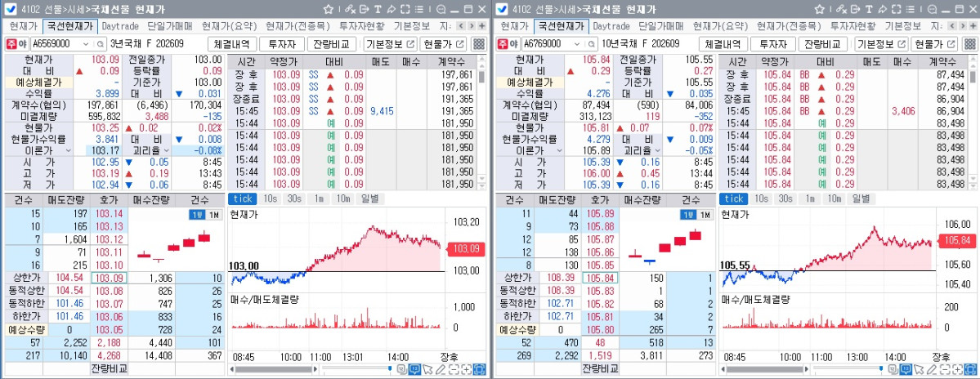Click horizontal scrollbar below left chart
This screenshot has width=980, height=379.
274,370
